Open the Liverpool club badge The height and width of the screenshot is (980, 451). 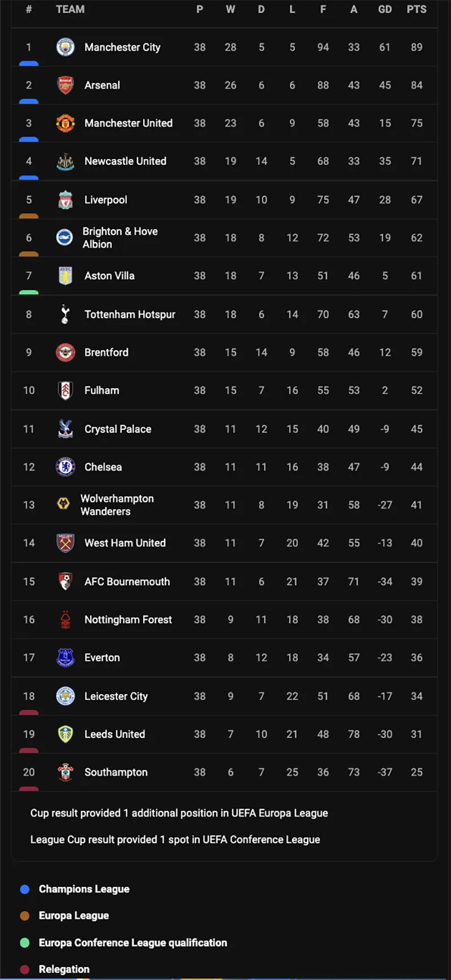[x=65, y=200]
